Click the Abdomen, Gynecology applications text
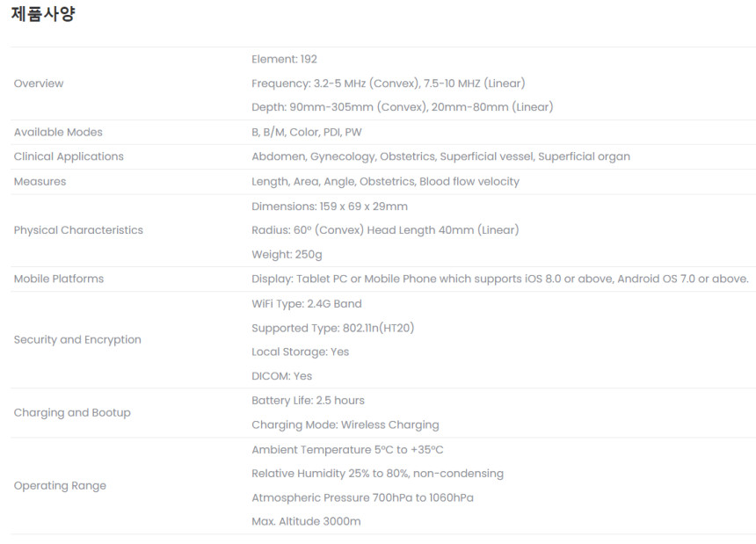756x544 pixels. pyautogui.click(x=440, y=156)
